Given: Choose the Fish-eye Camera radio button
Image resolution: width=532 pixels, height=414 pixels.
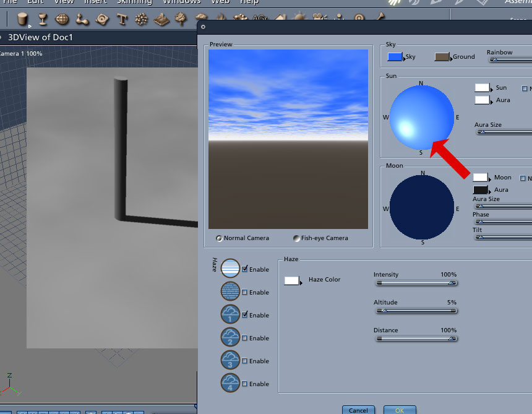Looking at the screenshot, I should 296,238.
